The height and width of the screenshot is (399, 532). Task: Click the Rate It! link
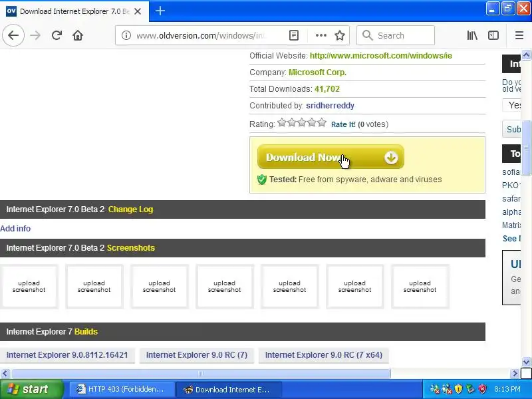click(x=343, y=124)
